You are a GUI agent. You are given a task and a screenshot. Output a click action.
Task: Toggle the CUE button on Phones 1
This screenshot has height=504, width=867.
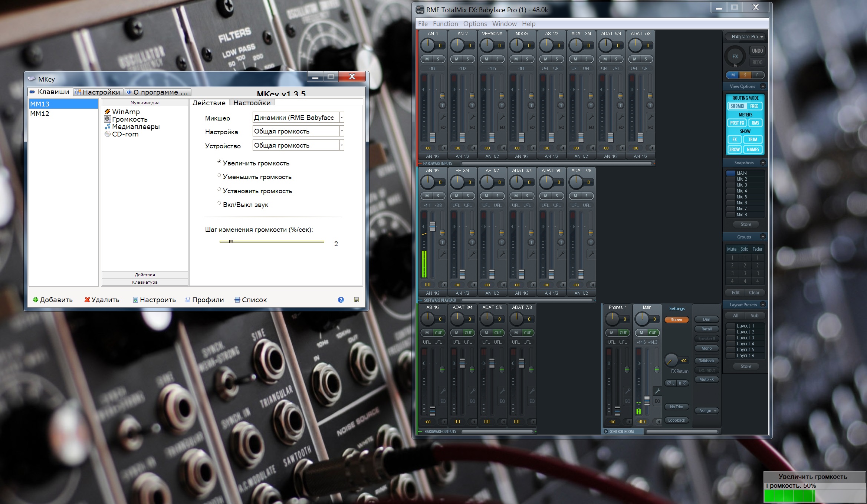tap(623, 333)
